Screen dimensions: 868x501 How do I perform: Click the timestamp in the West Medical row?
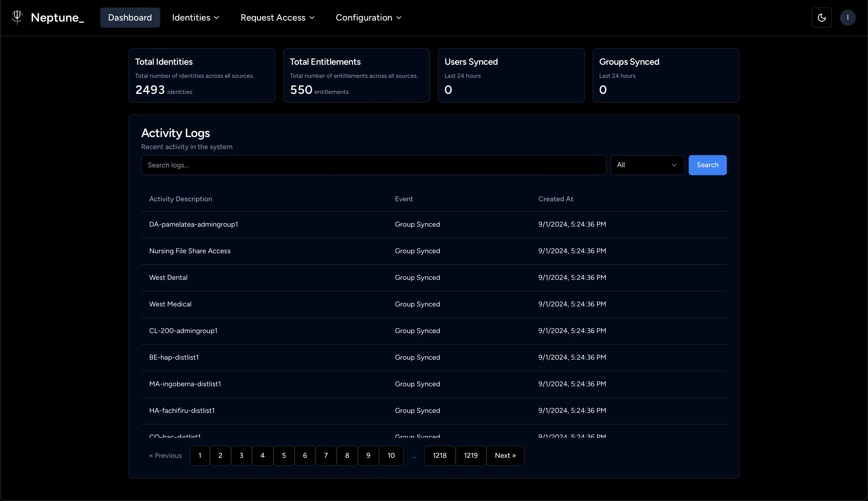(572, 304)
